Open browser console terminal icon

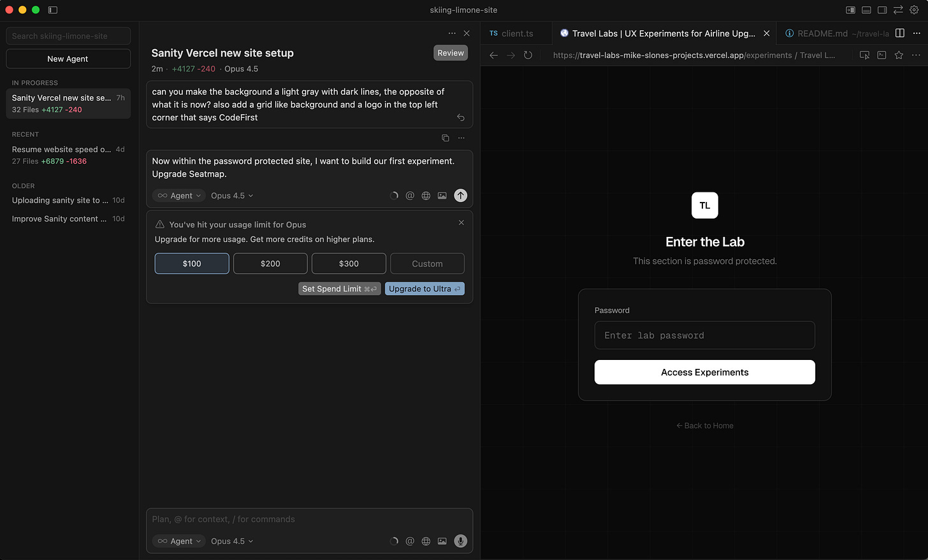tap(881, 55)
